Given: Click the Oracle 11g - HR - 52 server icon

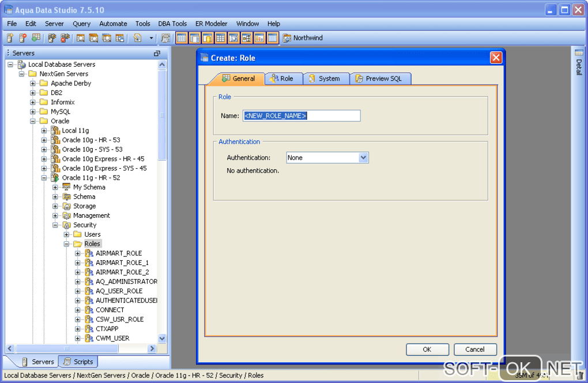Looking at the screenshot, I should tap(55, 177).
